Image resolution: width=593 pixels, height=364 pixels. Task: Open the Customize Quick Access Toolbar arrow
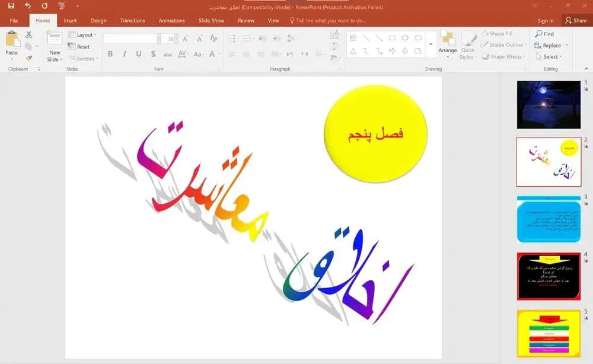pos(78,6)
